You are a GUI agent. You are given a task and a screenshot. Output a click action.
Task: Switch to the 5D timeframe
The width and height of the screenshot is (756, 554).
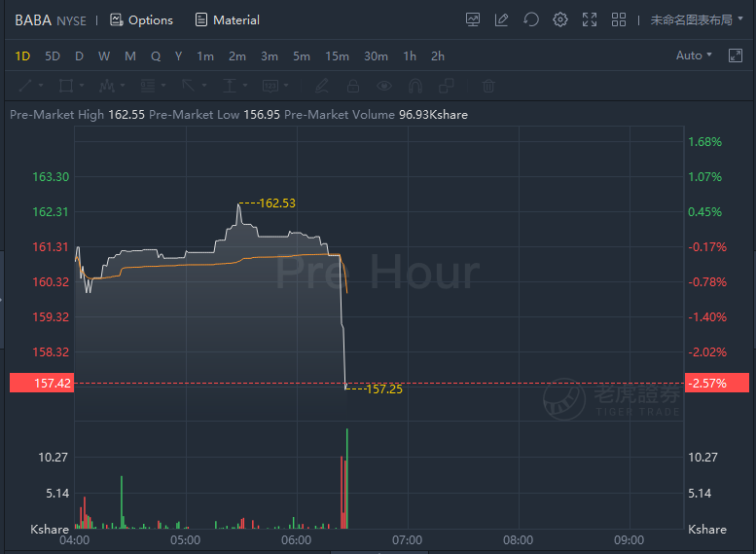[x=53, y=55]
